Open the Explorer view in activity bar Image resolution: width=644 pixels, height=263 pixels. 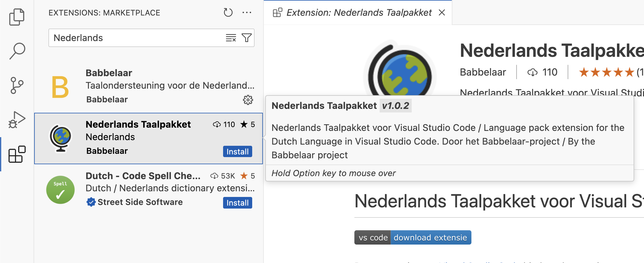tap(17, 17)
